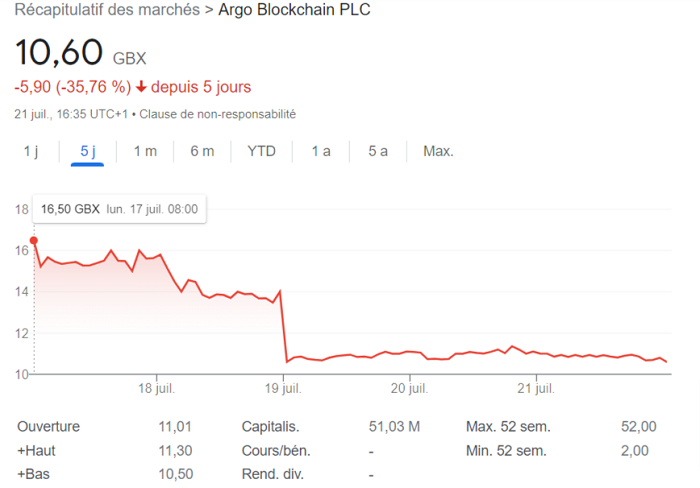Click the Ouverture value 11,01
This screenshot has width=700, height=488.
175,426
